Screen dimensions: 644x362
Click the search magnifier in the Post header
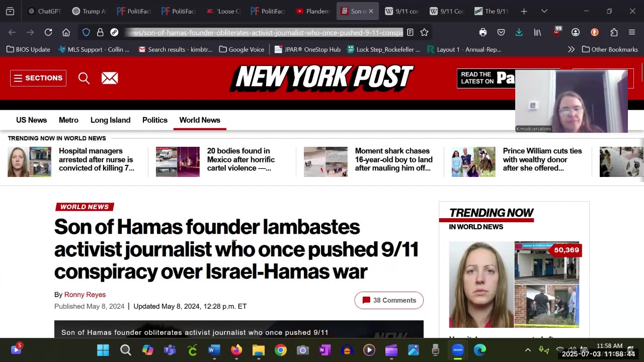tap(84, 78)
